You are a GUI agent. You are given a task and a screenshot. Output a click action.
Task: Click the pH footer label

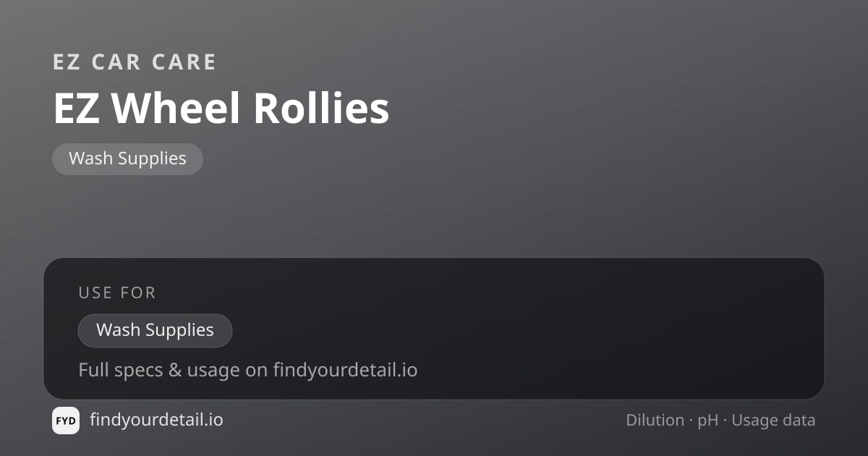coord(708,421)
